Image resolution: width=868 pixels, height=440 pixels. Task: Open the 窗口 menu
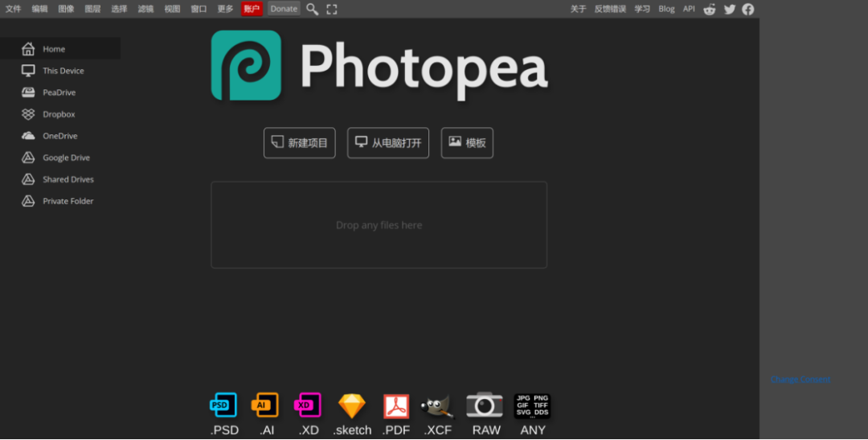coord(199,9)
